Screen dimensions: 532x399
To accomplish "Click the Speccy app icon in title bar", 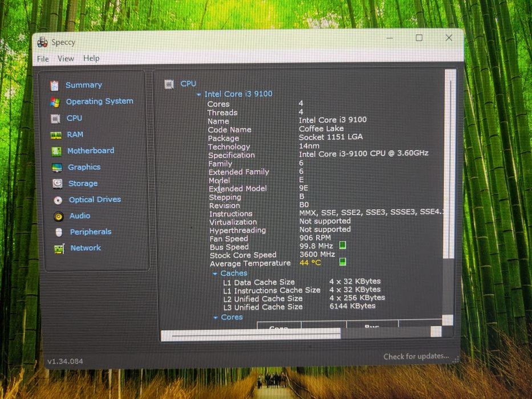I will 42,42.
